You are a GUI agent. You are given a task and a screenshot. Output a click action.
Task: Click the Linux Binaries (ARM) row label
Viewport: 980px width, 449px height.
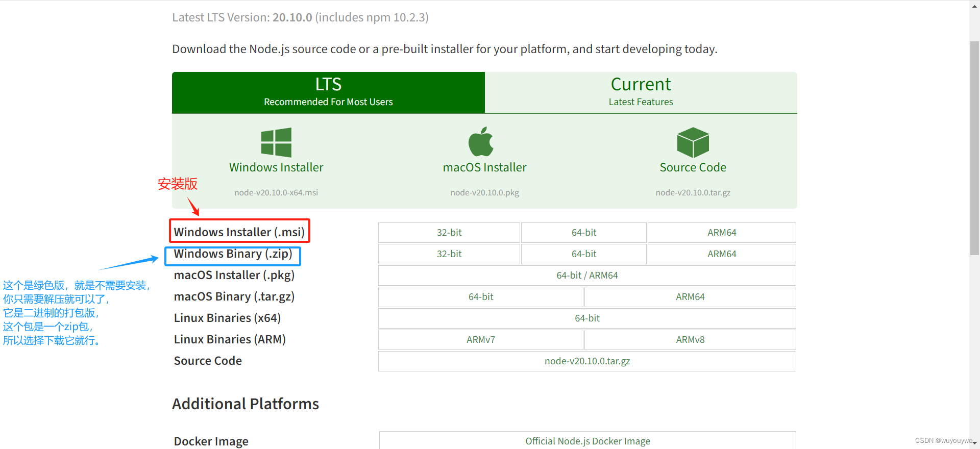click(x=230, y=340)
